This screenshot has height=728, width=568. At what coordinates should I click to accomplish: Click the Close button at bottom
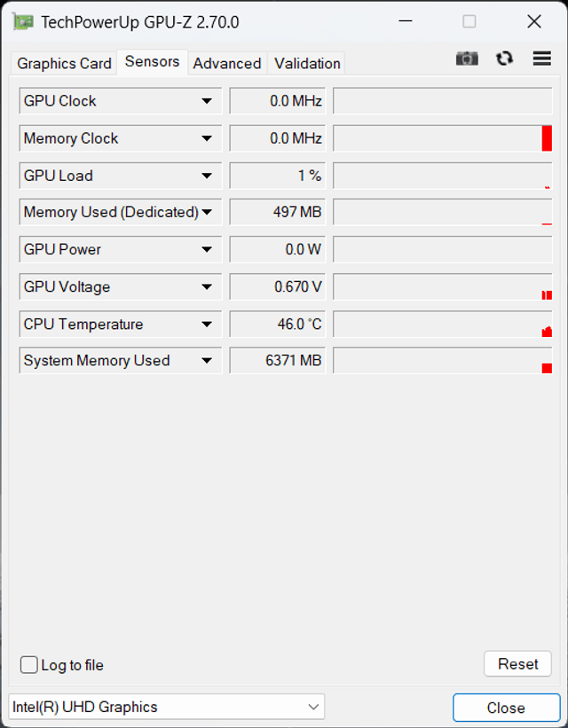506,708
